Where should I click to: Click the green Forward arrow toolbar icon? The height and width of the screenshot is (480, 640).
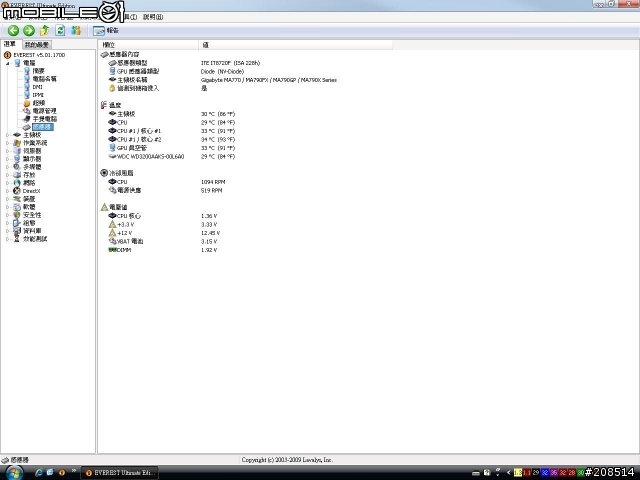[x=29, y=31]
